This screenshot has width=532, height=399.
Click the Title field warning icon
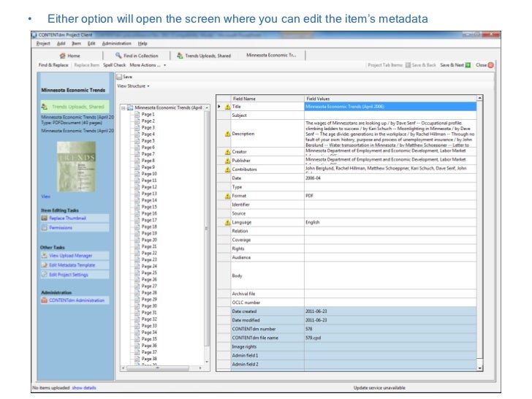228,107
